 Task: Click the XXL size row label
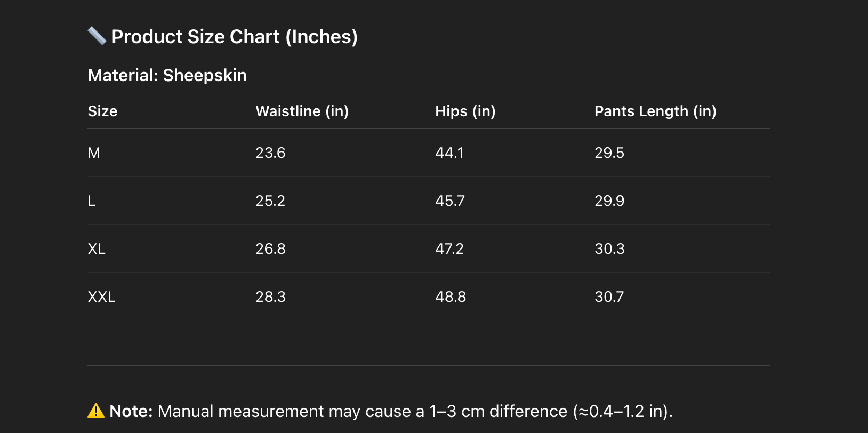coord(101,297)
